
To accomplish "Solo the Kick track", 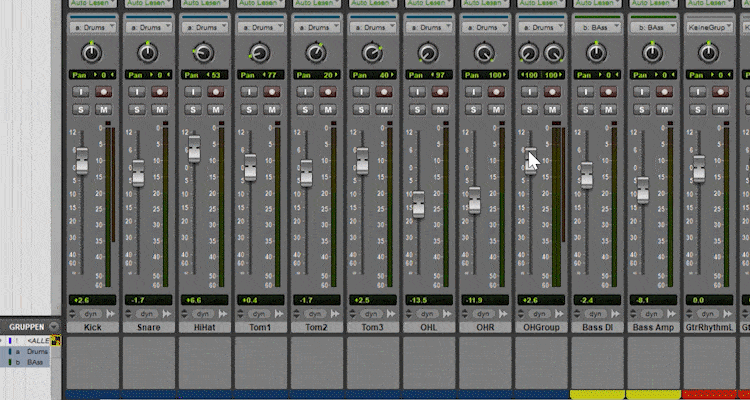I will 80,110.
